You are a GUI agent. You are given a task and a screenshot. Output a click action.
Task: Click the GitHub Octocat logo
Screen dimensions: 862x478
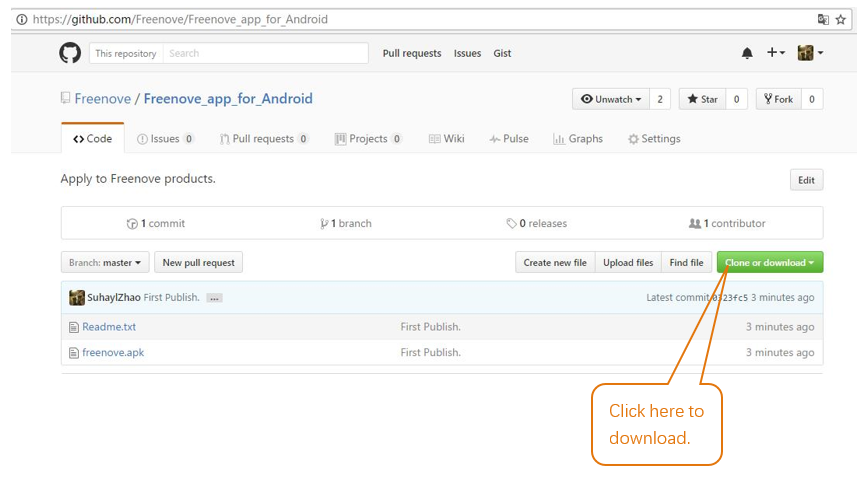pos(70,53)
